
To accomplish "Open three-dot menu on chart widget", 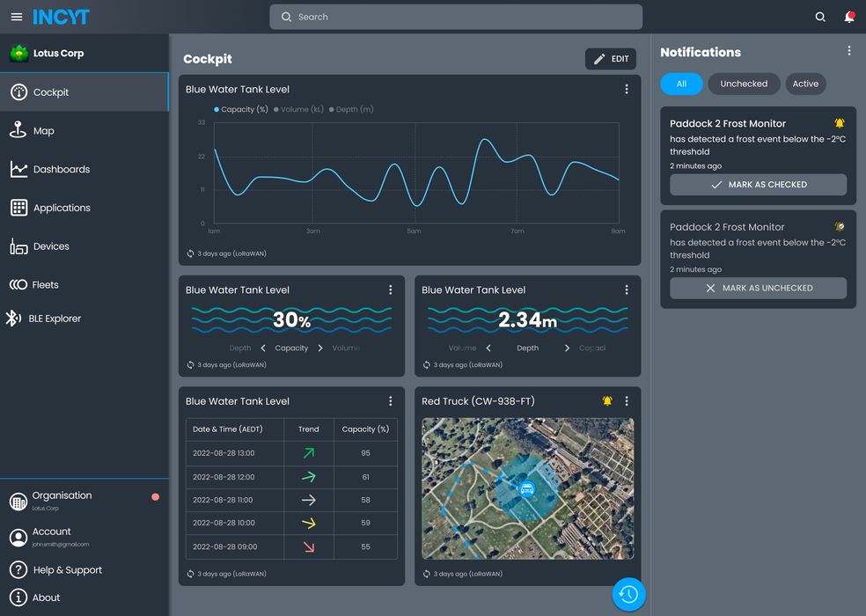I will coord(627,90).
